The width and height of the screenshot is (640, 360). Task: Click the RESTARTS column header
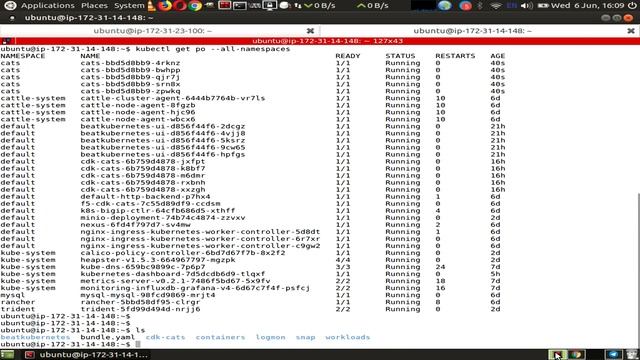455,56
